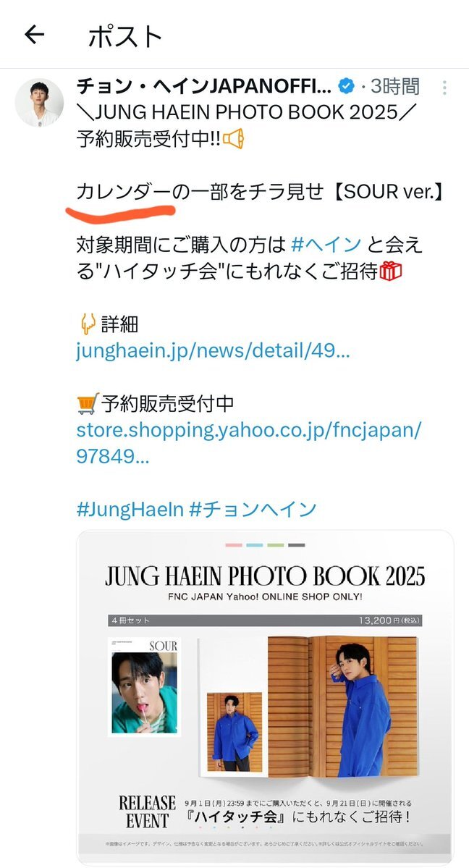Tap the shopping cart emoji
Screen dimensions: 469x868
pos(88,404)
